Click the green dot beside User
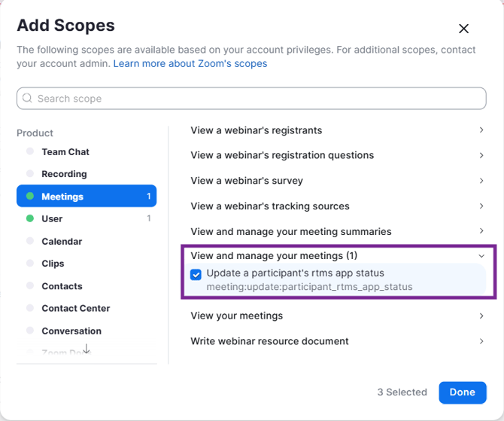This screenshot has width=504, height=421. pos(30,218)
